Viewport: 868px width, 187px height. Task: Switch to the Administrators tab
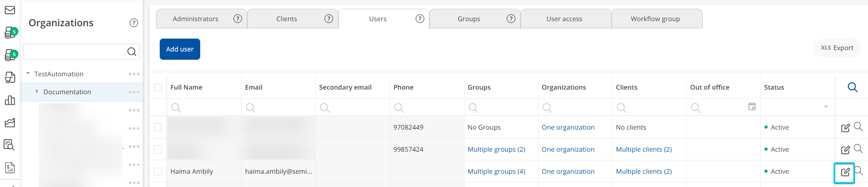click(x=196, y=19)
